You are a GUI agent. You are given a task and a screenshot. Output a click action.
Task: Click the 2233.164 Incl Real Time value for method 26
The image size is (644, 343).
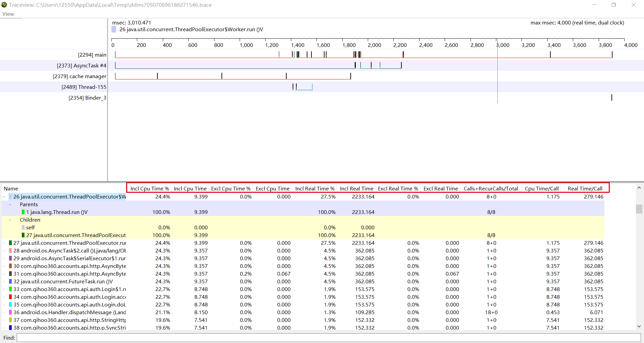click(363, 197)
